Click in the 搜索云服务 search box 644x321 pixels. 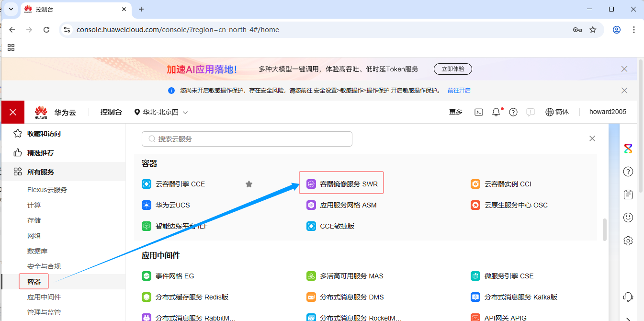tap(247, 139)
